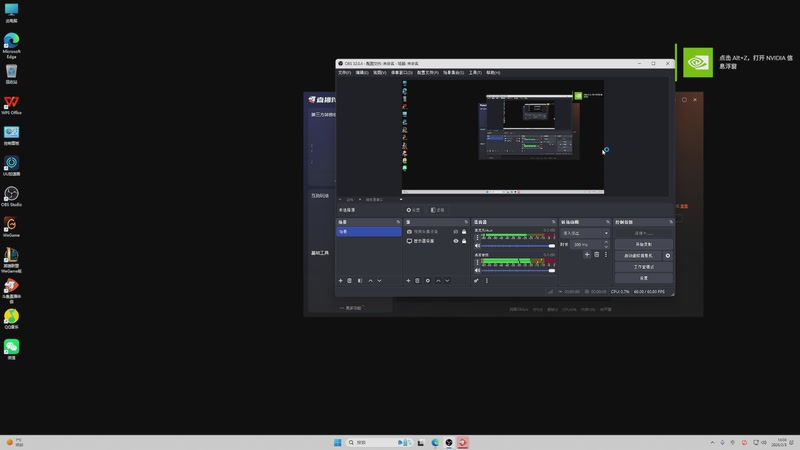This screenshot has height=450, width=800.
Task: Open virtual camera settings gear icon
Action: pos(668,256)
